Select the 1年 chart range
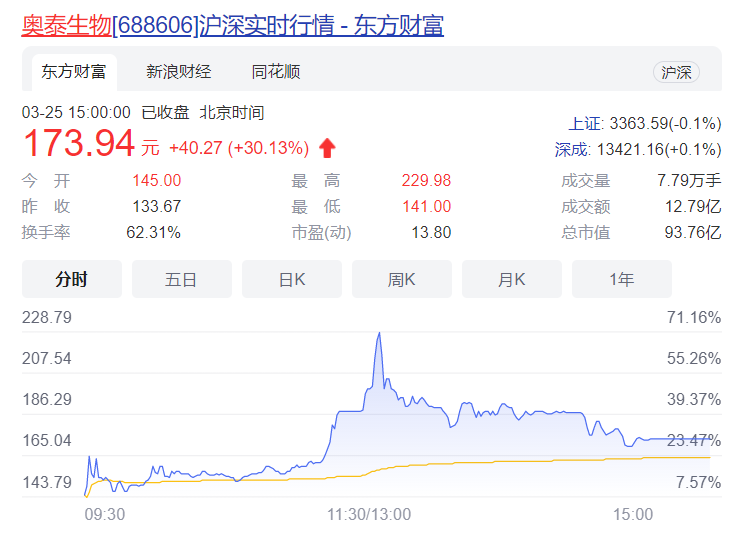Screen dimensions: 733x536 coord(621,279)
